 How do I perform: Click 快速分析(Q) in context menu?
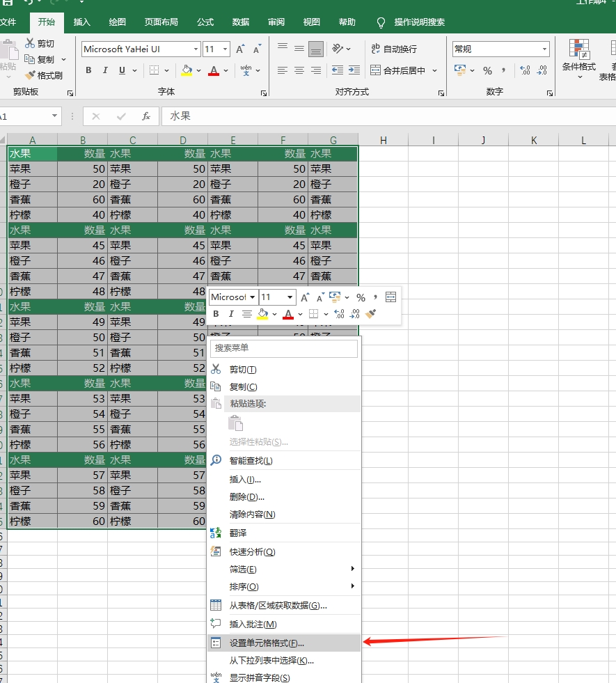coord(284,552)
